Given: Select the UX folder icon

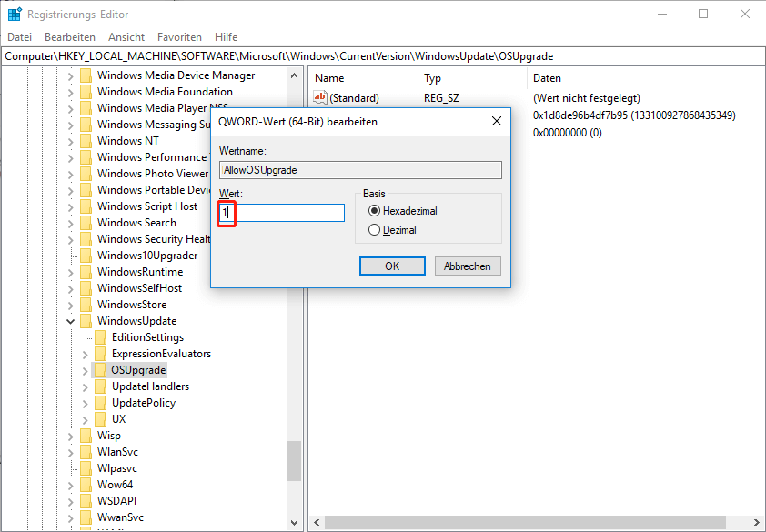Looking at the screenshot, I should pos(101,419).
